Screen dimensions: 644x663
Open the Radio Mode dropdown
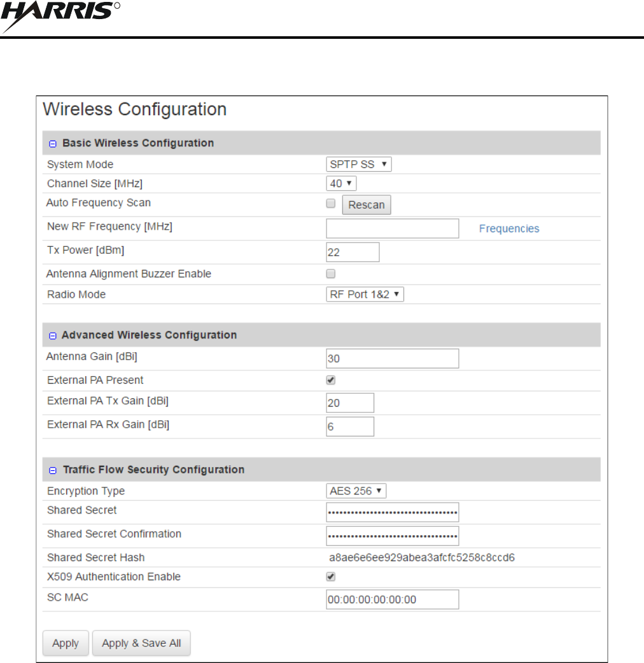(365, 295)
